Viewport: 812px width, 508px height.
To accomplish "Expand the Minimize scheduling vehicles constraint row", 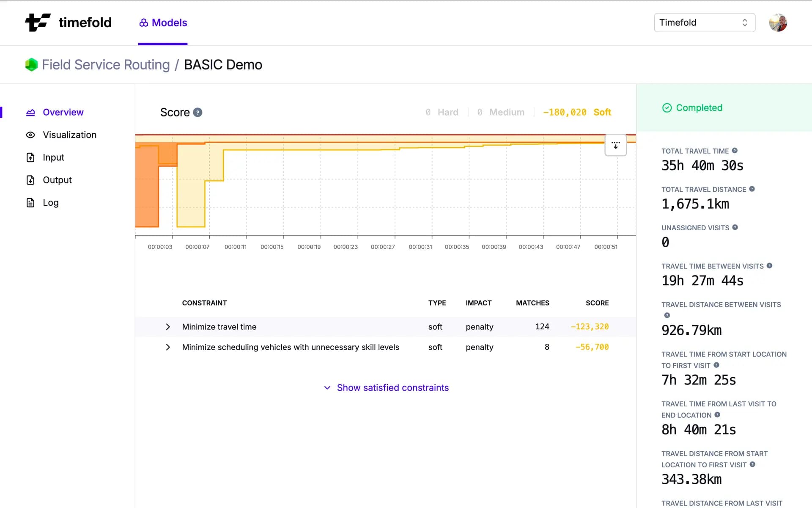I will click(168, 347).
